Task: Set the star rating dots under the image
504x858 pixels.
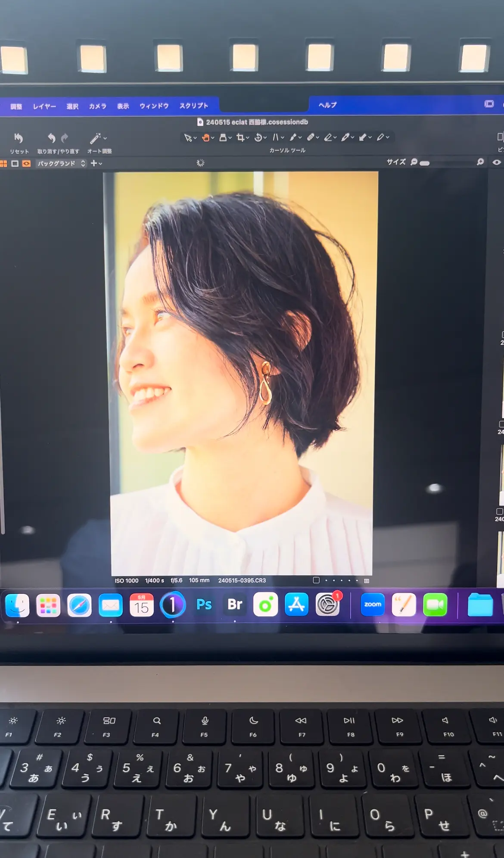Action: pyautogui.click(x=341, y=580)
